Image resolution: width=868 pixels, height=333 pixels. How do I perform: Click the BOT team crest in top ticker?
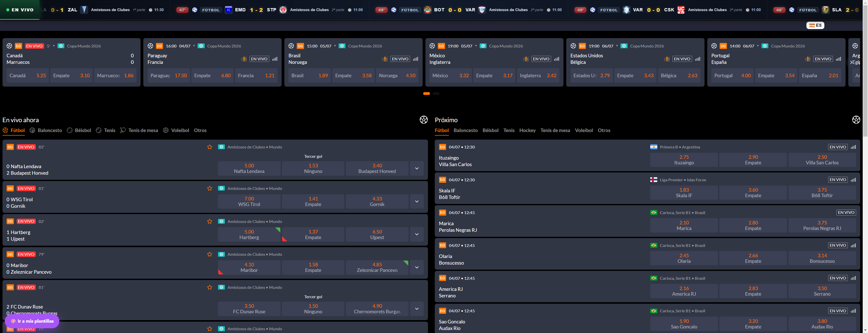pos(428,10)
